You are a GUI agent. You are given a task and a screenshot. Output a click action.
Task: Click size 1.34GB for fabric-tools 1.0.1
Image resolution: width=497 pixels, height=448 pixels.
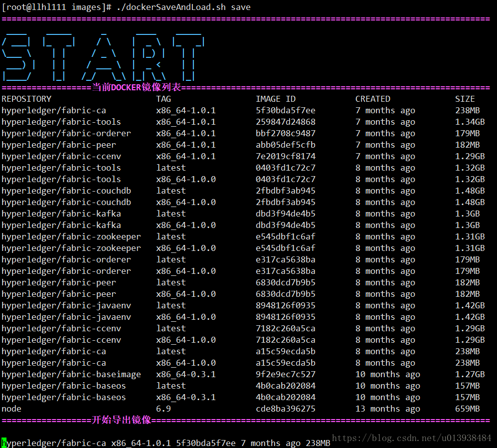point(470,122)
